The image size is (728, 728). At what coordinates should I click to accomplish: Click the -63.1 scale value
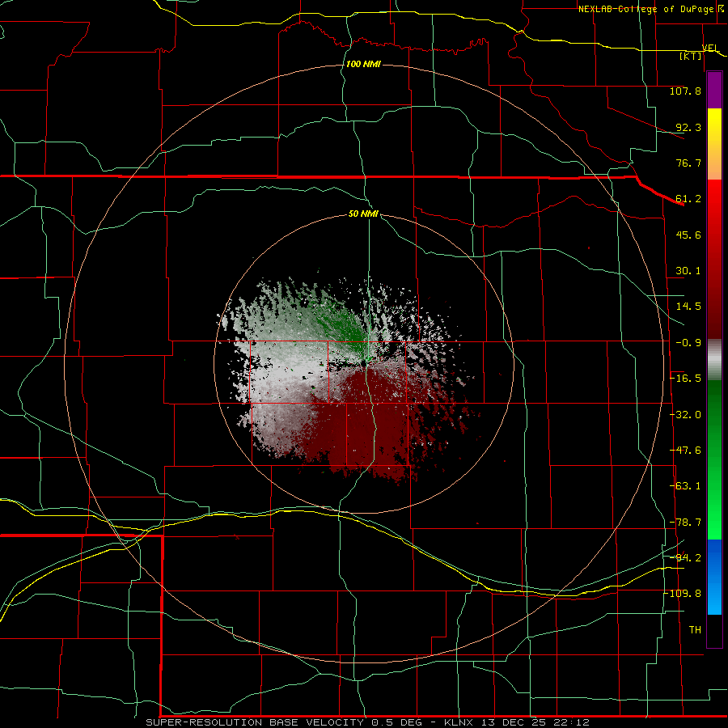(685, 486)
